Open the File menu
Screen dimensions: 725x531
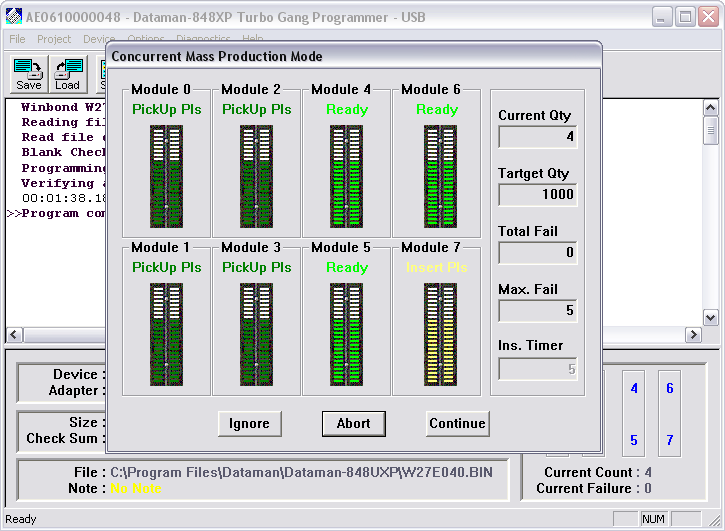pos(17,39)
